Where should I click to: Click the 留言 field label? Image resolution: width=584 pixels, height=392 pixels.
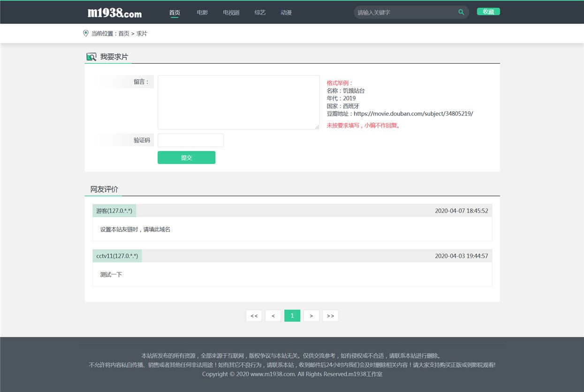point(141,82)
